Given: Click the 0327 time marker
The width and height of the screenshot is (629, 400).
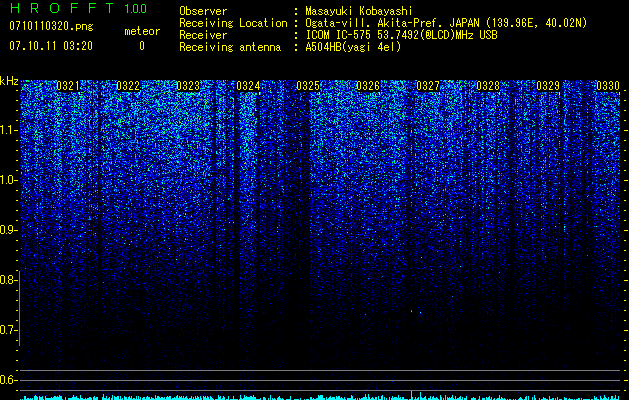Looking at the screenshot, I should point(428,86).
